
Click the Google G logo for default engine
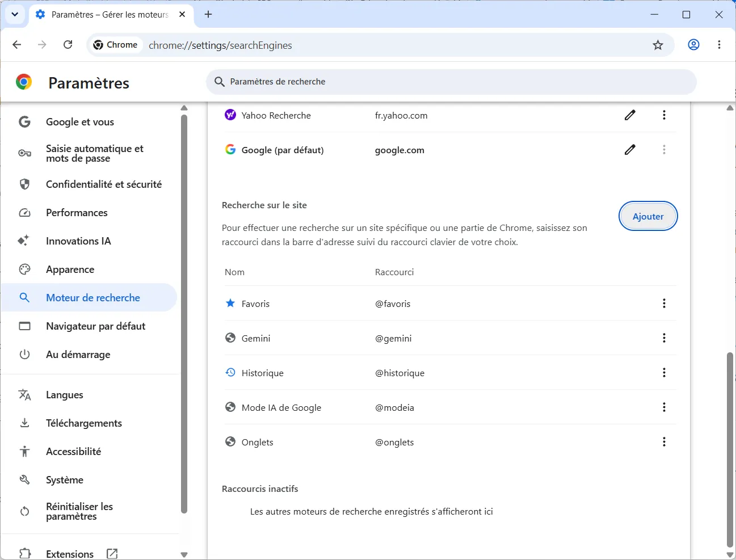click(230, 149)
